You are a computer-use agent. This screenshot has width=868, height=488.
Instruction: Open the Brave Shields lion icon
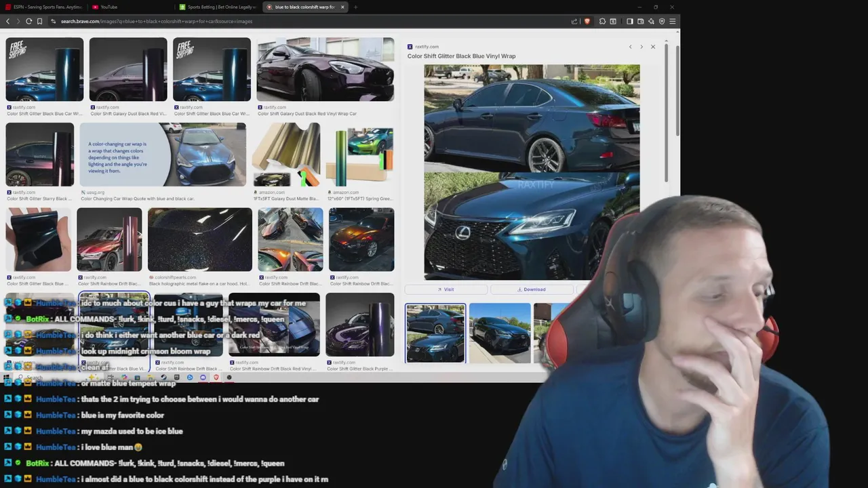[587, 21]
